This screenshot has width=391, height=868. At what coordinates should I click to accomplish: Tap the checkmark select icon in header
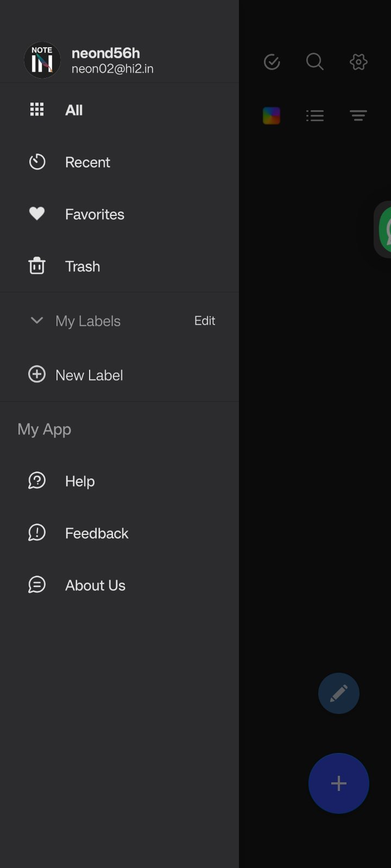pos(272,62)
